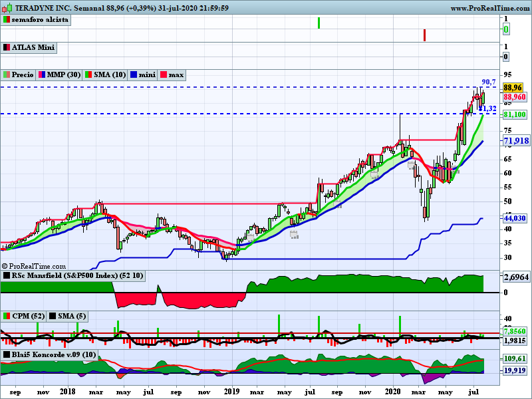The height and width of the screenshot is (399, 532).
Task: Select the 81,32 support level label
Action: coord(487,108)
